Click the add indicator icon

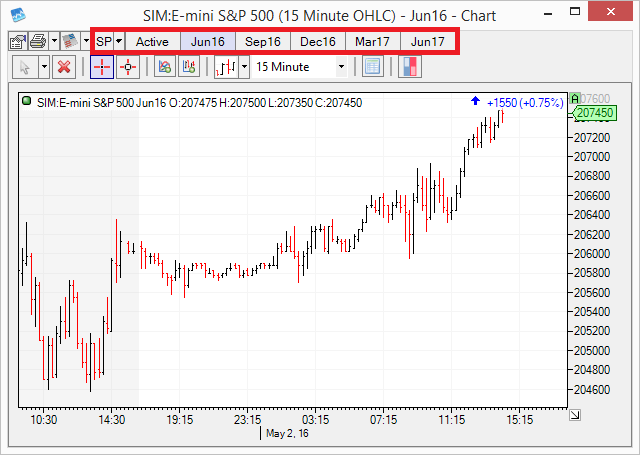point(165,67)
